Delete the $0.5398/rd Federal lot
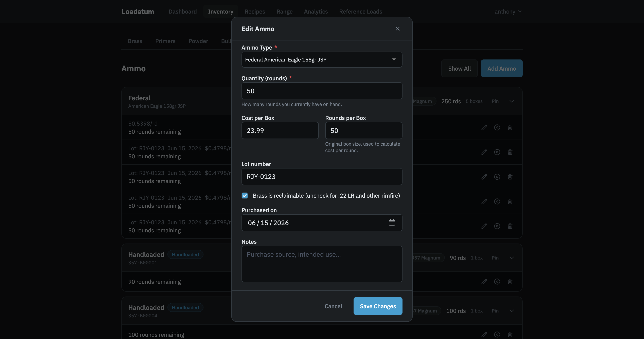 pos(510,127)
